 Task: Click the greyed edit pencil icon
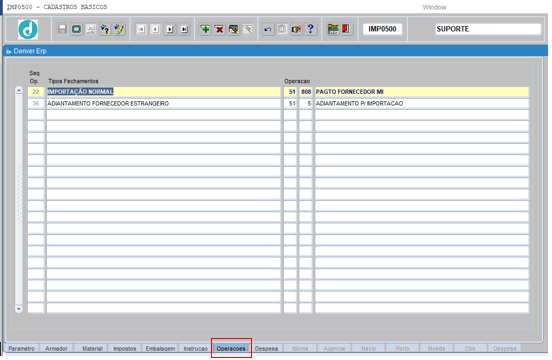click(248, 29)
